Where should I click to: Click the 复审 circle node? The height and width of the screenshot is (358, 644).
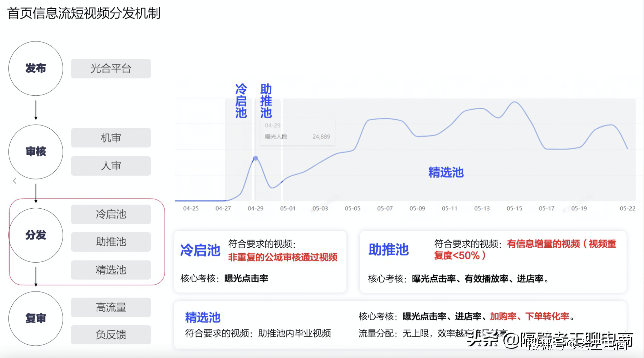click(36, 318)
